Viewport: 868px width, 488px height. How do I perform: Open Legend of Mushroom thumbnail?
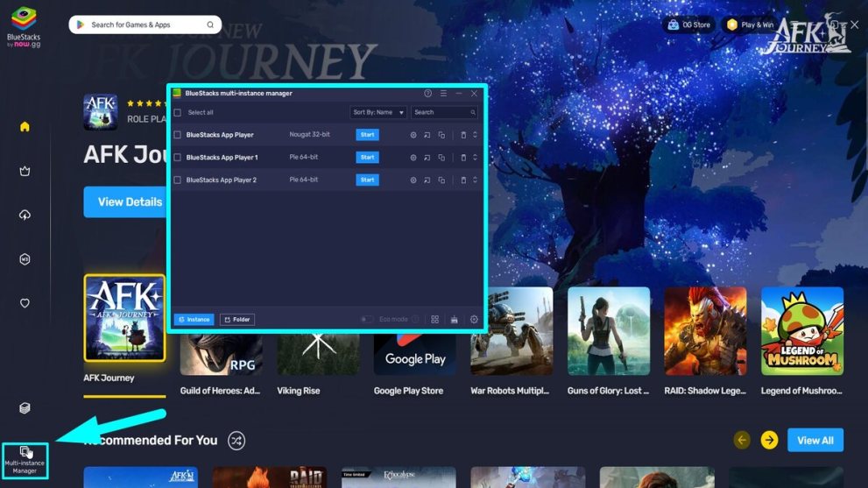click(802, 331)
